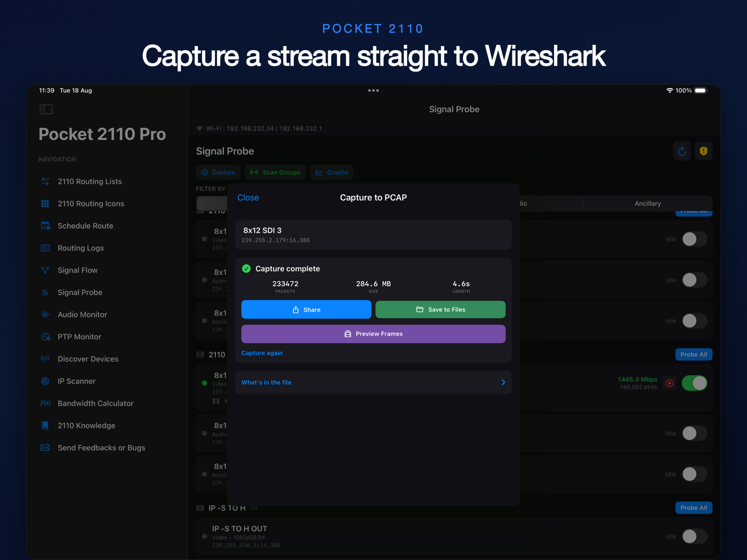The image size is (747, 560).
Task: Expand the What's in the file chevron
Action: point(503,382)
